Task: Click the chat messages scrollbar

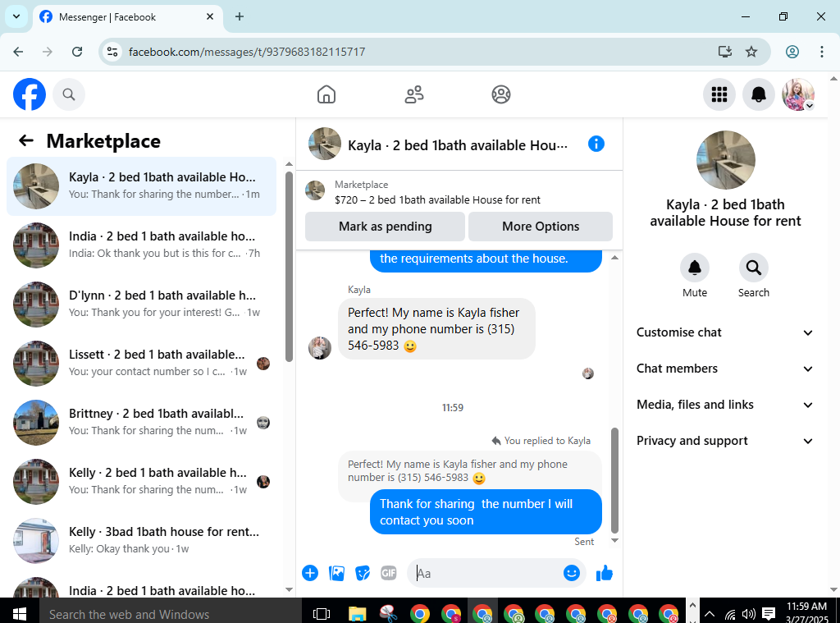Action: 614,479
